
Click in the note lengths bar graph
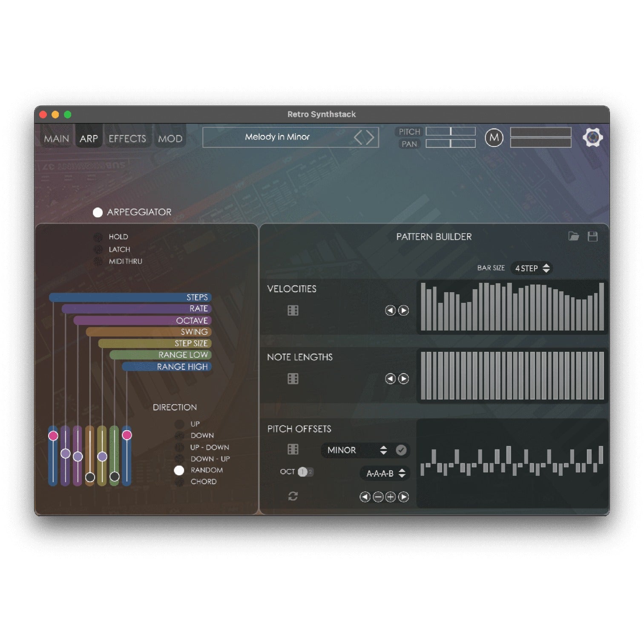[x=512, y=376]
